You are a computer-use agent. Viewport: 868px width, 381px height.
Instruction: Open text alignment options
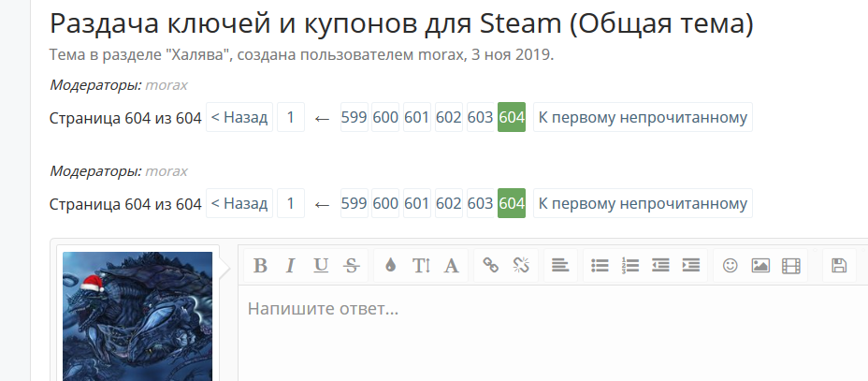click(x=560, y=266)
